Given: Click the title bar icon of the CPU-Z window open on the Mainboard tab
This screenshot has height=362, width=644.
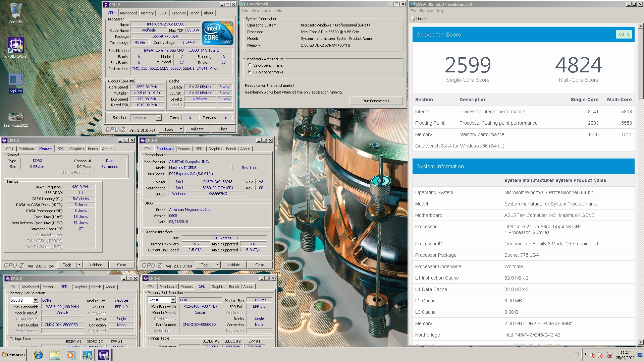Looking at the screenshot, I should [143, 140].
